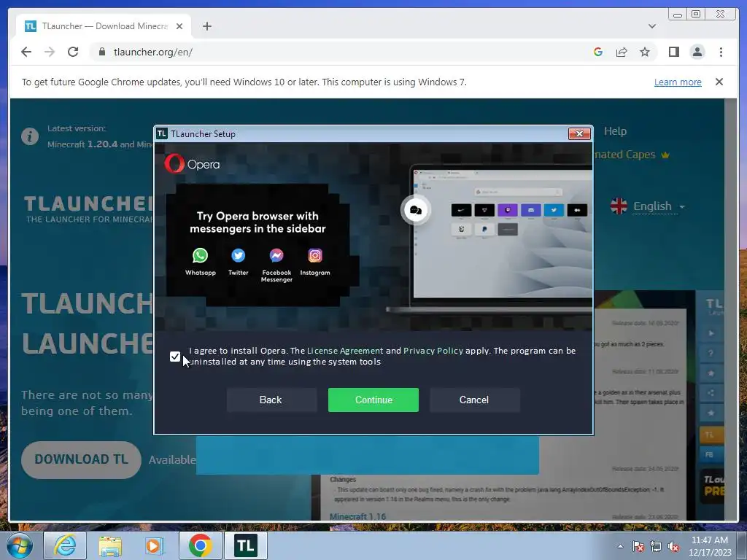The width and height of the screenshot is (747, 560).
Task: Open Windows Media Player from taskbar
Action: 155,545
